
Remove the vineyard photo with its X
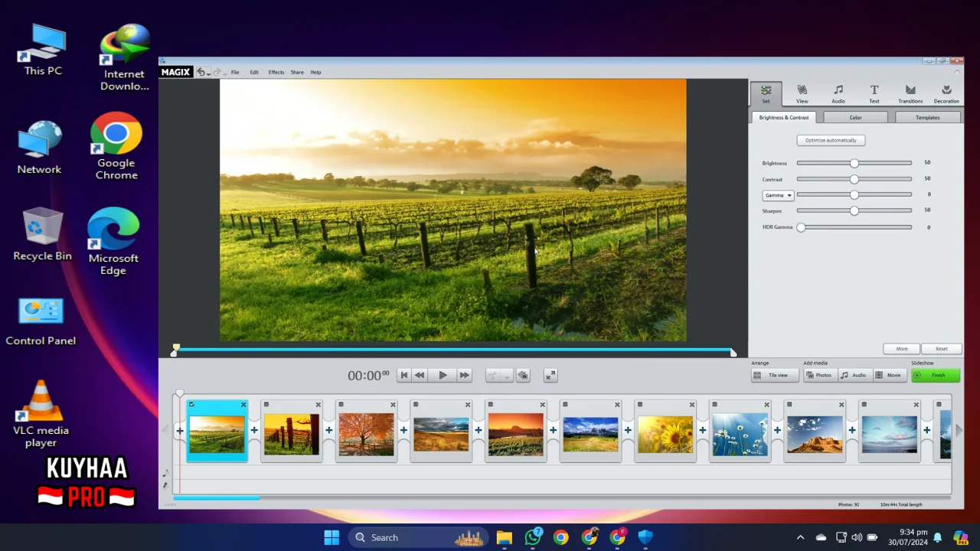(243, 405)
